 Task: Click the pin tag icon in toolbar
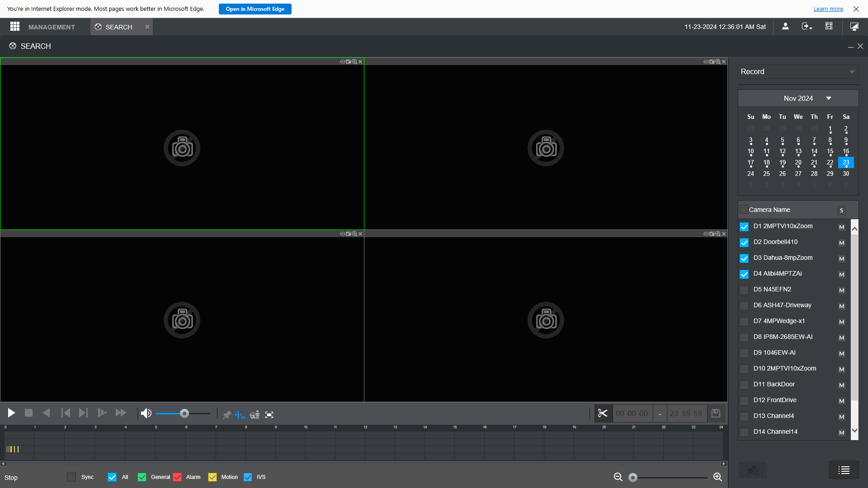(x=227, y=415)
